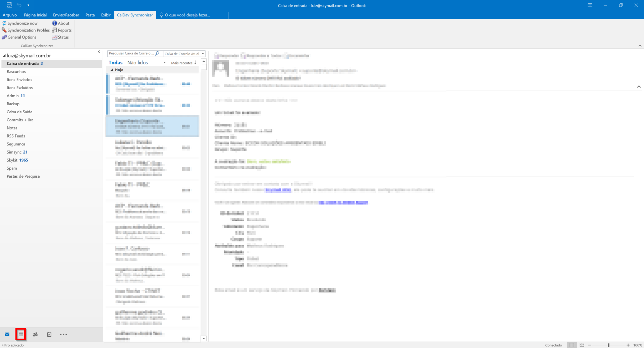Image resolution: width=644 pixels, height=348 pixels.
Task: Switch to the Página Inicial tab
Action: coord(35,15)
